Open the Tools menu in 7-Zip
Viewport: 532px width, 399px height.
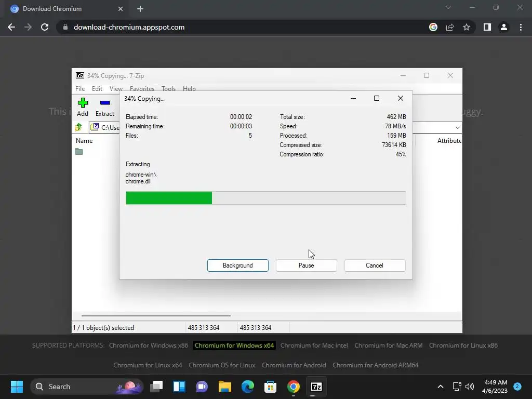coord(169,88)
